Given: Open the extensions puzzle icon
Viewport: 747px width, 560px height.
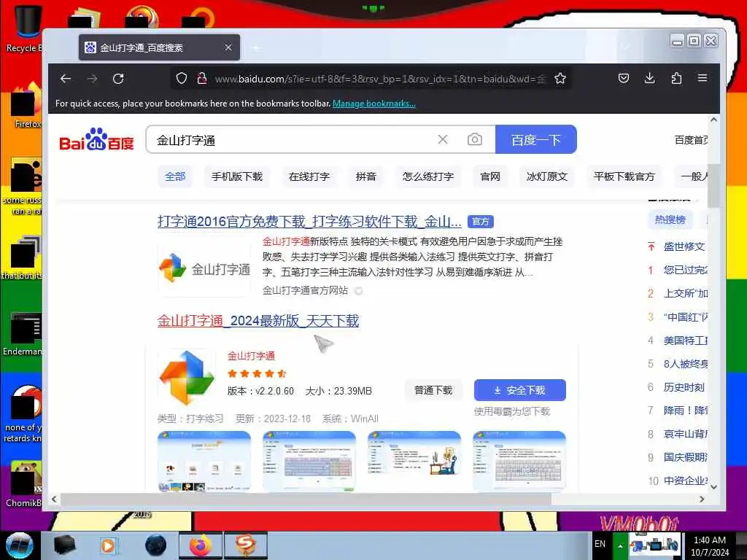Looking at the screenshot, I should coord(676,78).
